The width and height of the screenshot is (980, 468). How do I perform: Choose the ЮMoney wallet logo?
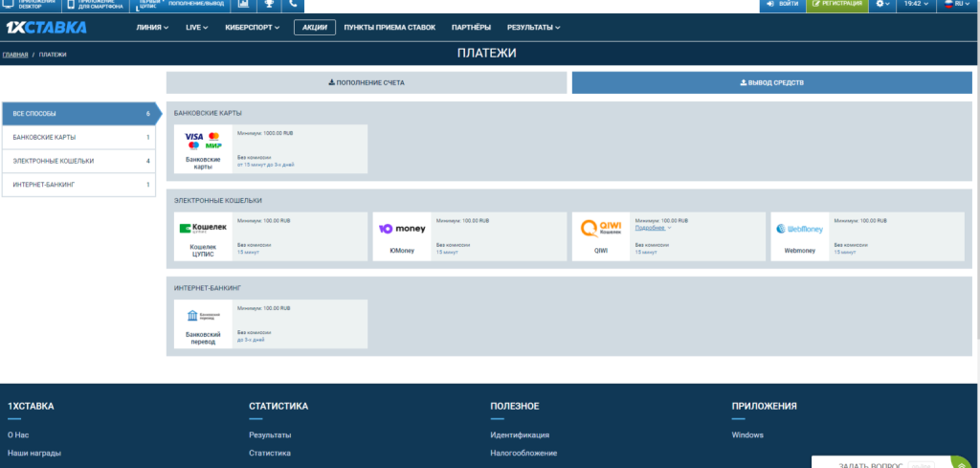coord(402,229)
